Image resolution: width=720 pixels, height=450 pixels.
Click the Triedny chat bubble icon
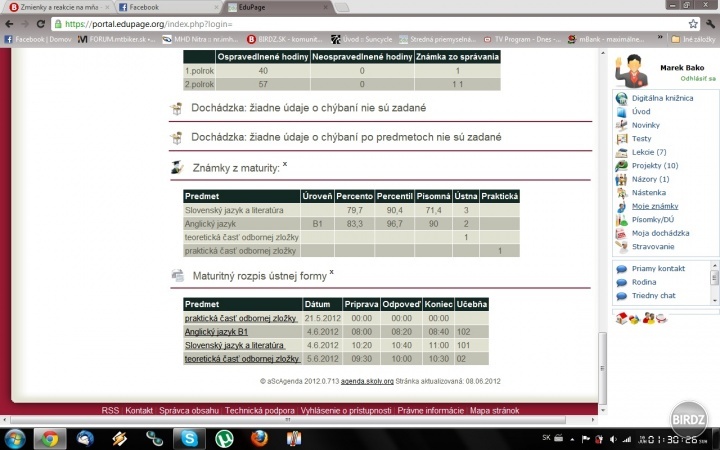click(x=621, y=296)
